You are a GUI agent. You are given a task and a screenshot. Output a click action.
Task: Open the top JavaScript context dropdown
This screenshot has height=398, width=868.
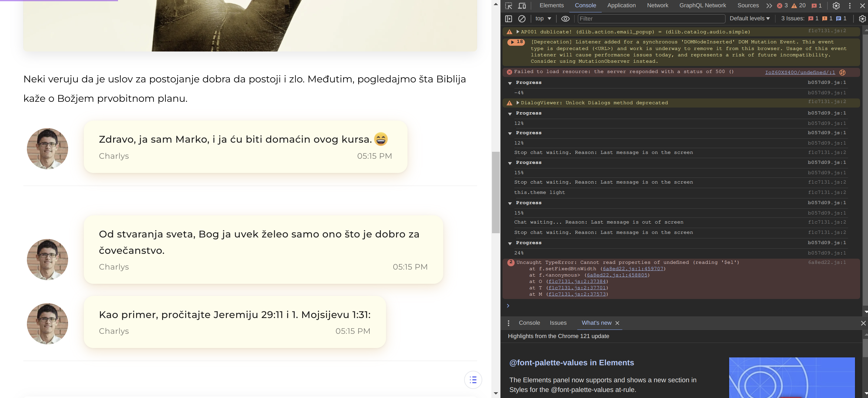pyautogui.click(x=543, y=19)
